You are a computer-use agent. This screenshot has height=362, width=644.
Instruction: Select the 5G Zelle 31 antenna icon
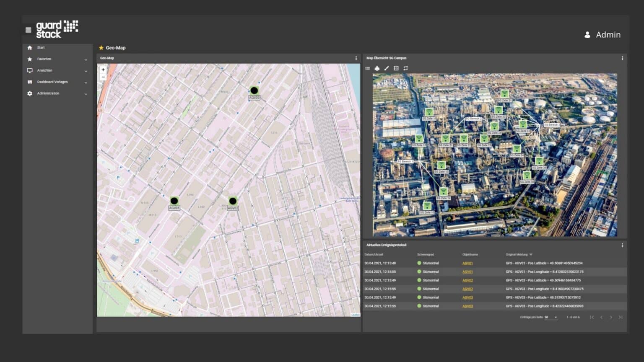[504, 94]
